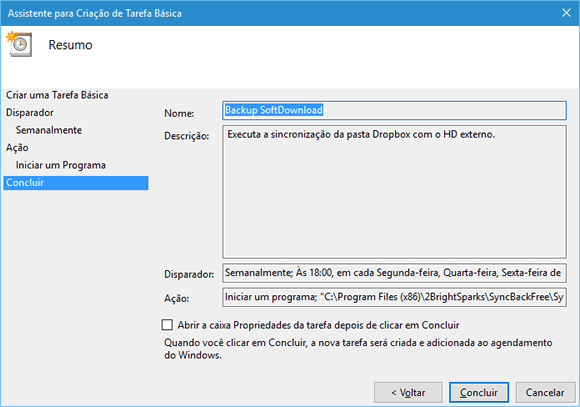This screenshot has width=580, height=407.
Task: Cancel the task creation wizard
Action: pos(545,392)
